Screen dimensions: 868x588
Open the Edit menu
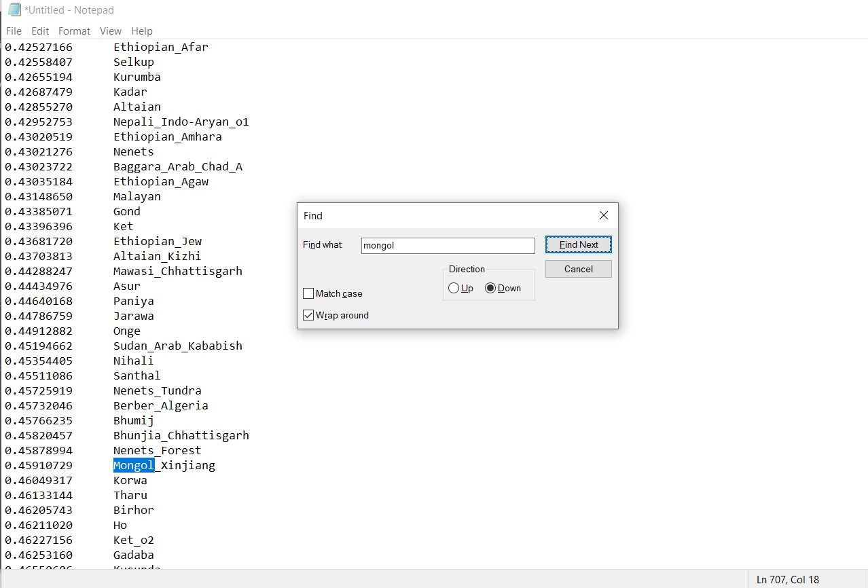pyautogui.click(x=40, y=31)
